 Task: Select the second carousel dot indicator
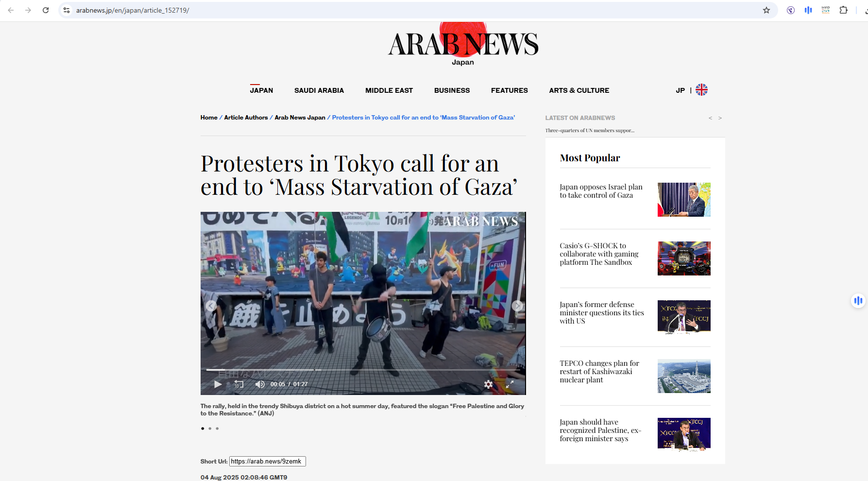pos(209,429)
